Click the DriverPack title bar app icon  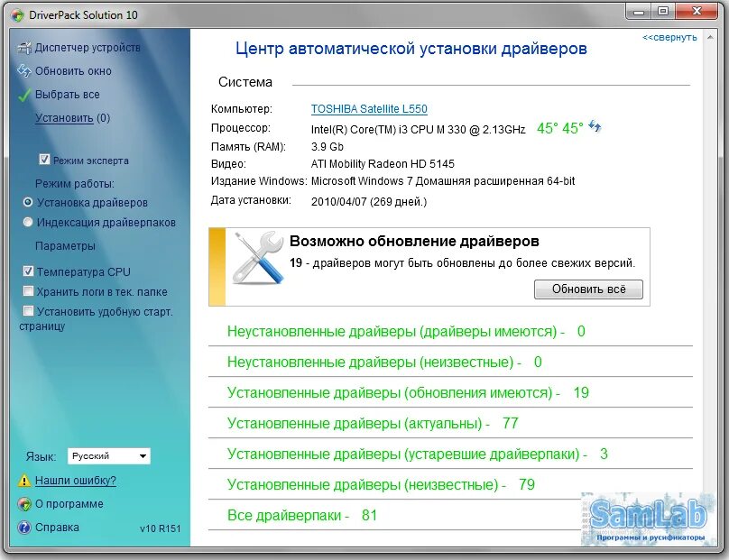(x=18, y=15)
